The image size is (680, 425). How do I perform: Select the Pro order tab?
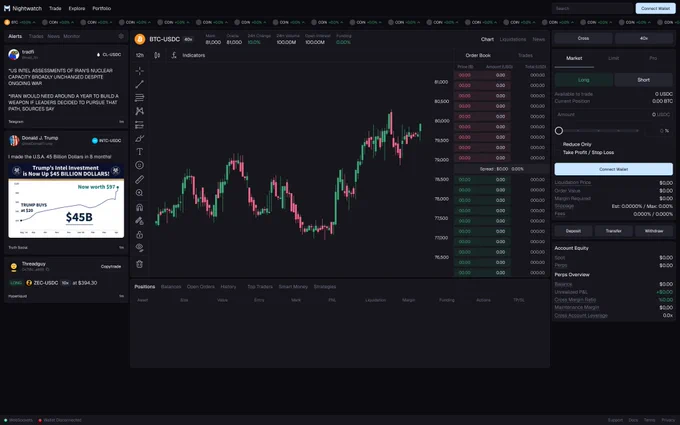653,58
